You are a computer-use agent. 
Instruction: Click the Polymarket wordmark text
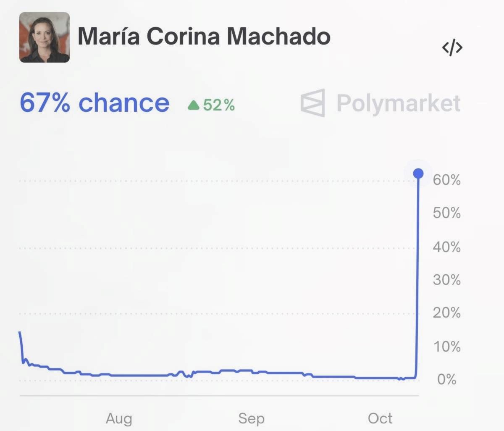(398, 103)
